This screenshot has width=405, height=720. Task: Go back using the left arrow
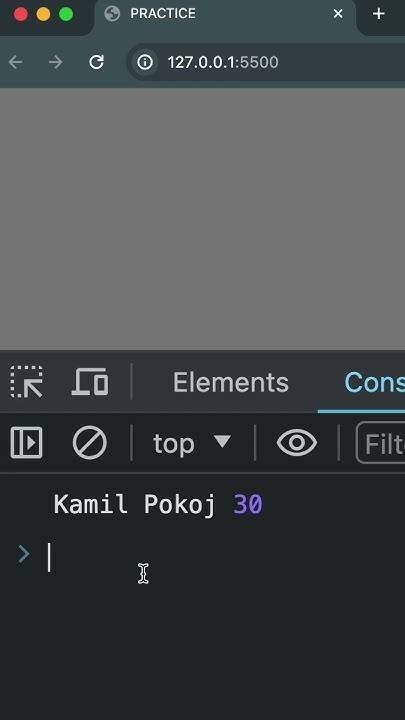pos(15,62)
